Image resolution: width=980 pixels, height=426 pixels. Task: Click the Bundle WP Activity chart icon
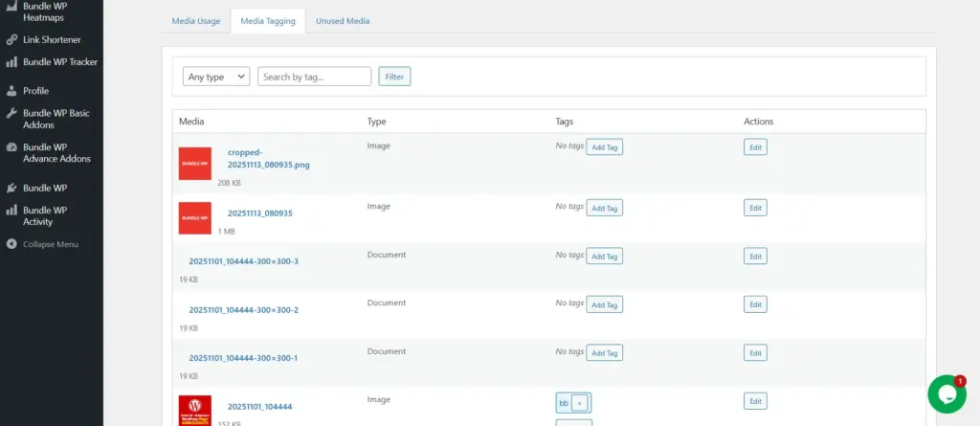point(11,211)
